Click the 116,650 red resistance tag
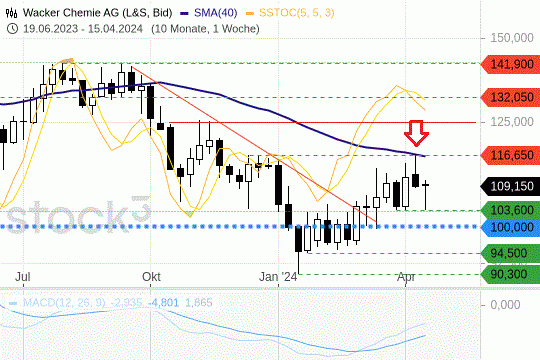 [x=510, y=155]
